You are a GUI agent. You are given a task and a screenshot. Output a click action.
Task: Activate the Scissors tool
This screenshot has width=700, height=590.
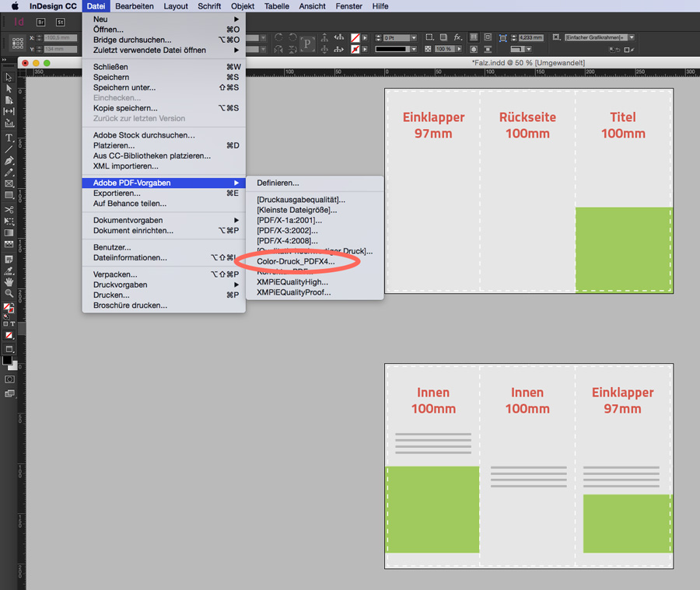tap(9, 210)
